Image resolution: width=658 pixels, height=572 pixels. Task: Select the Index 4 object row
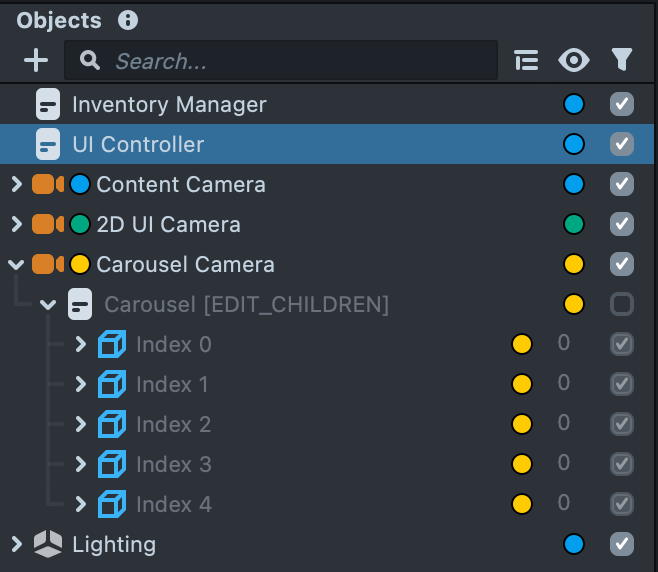tap(174, 504)
